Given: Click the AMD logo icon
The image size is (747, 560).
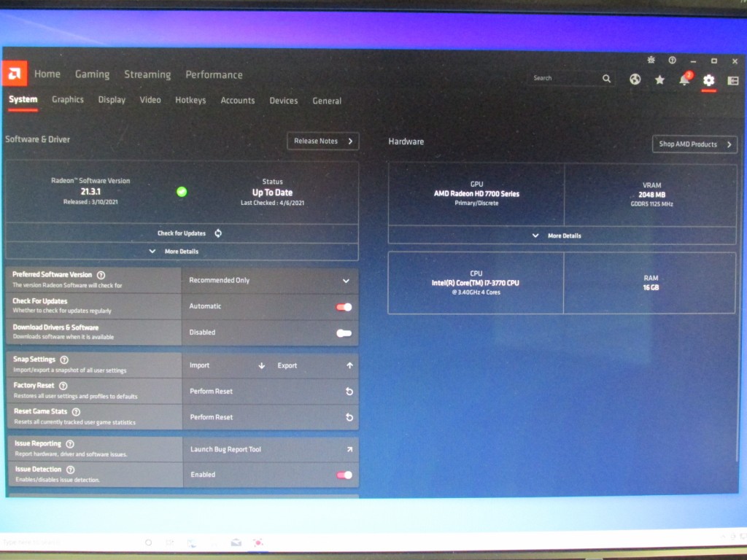Looking at the screenshot, I should pos(15,73).
